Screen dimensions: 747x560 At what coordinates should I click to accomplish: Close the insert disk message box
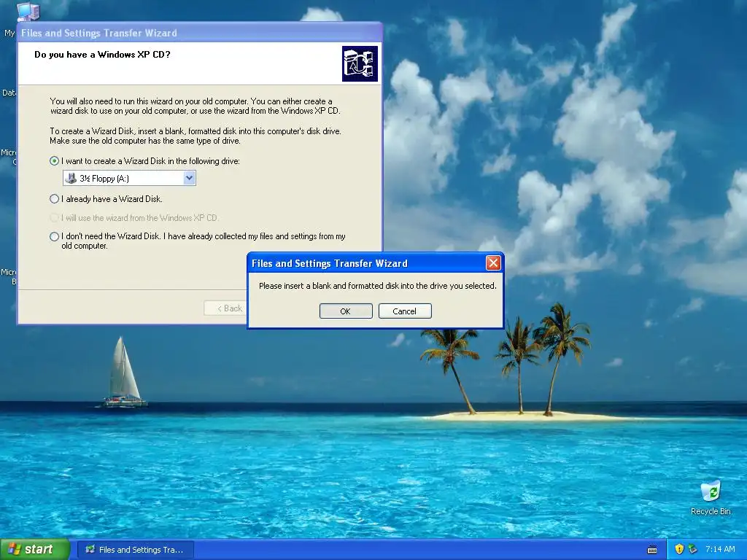pyautogui.click(x=493, y=262)
